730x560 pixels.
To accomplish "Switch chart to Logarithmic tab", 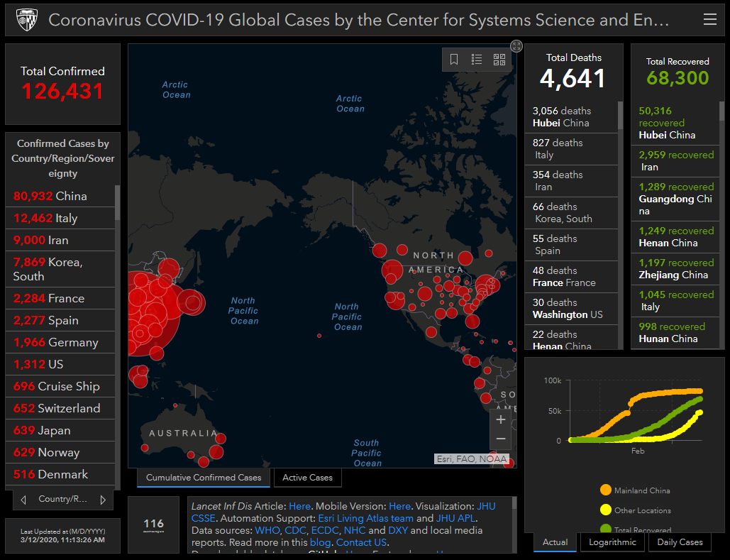I will pos(612,542).
